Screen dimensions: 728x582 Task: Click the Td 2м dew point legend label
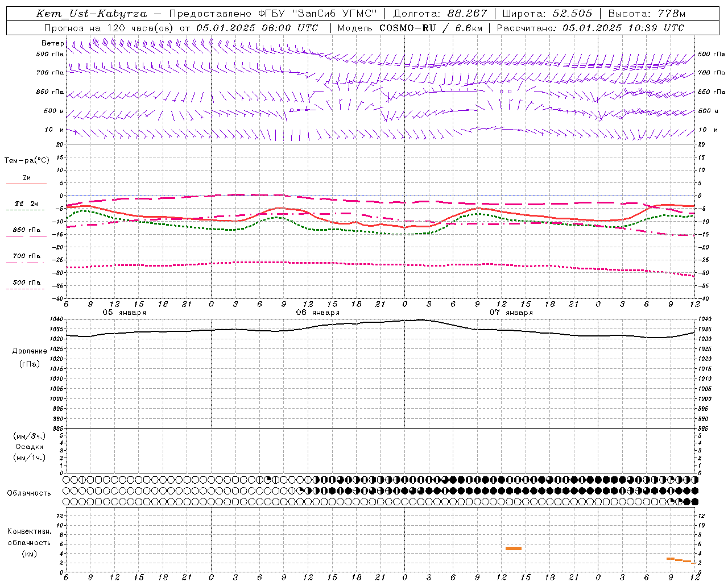pos(27,203)
